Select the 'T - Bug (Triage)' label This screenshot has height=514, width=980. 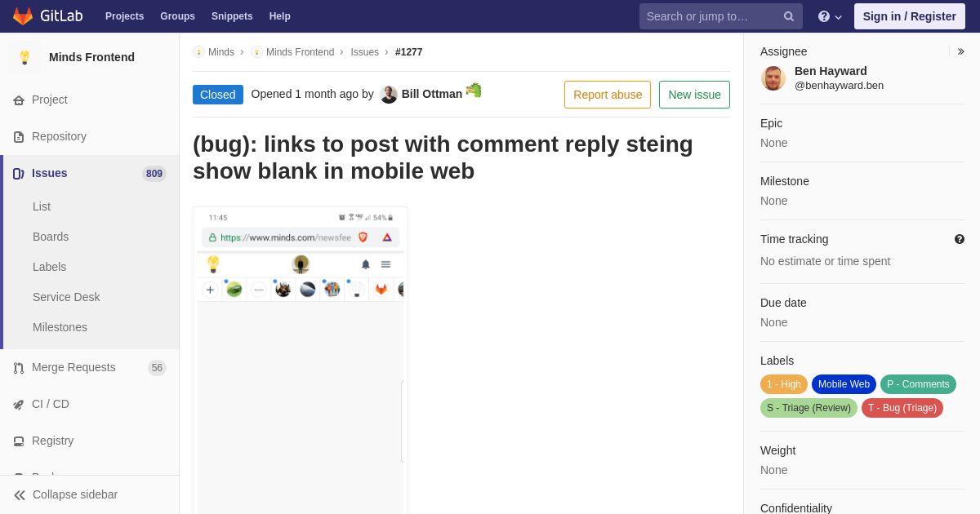click(x=902, y=408)
